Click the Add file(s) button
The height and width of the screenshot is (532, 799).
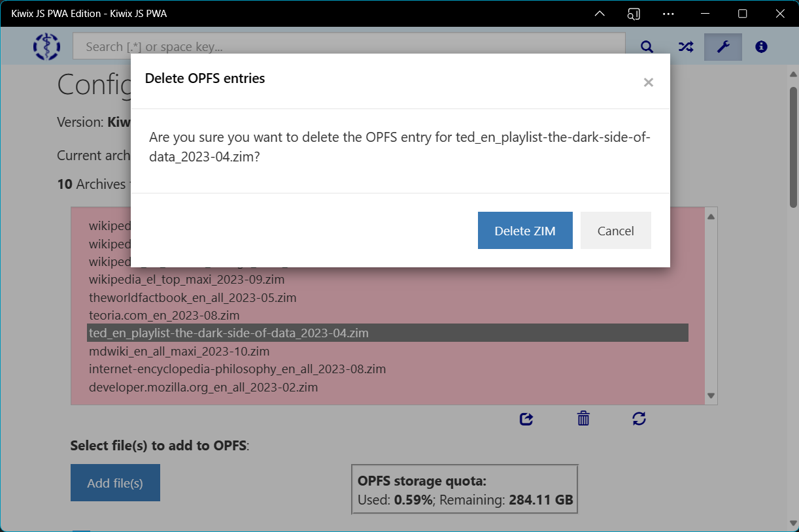pyautogui.click(x=115, y=483)
